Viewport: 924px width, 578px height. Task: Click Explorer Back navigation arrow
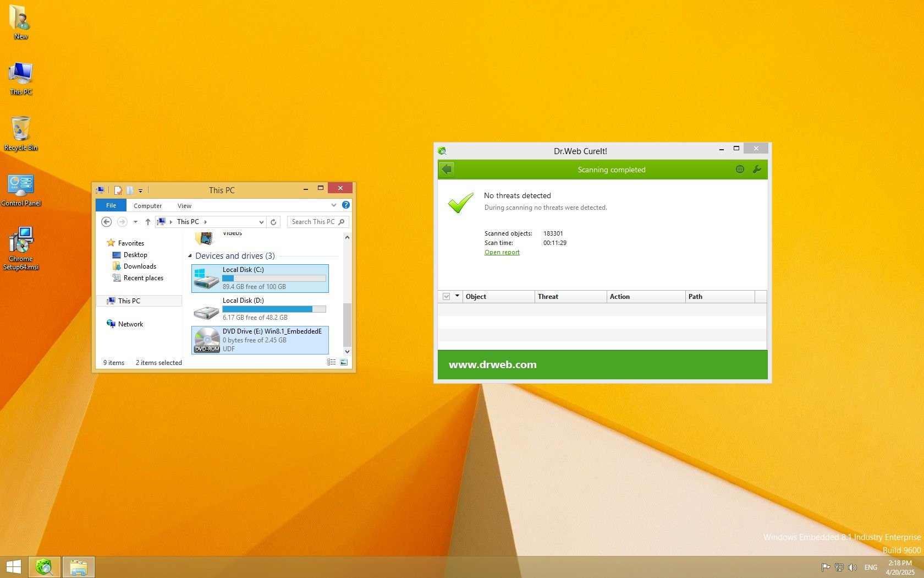click(x=107, y=222)
